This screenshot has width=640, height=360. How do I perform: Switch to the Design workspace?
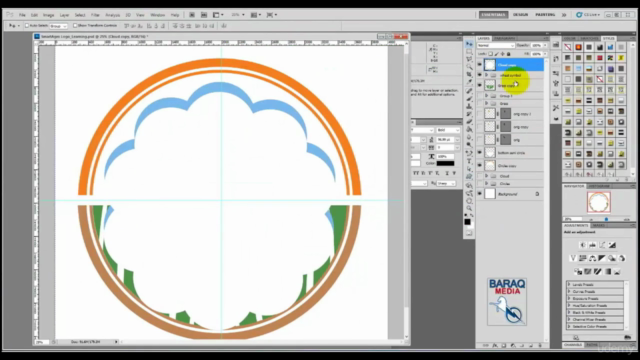(520, 15)
